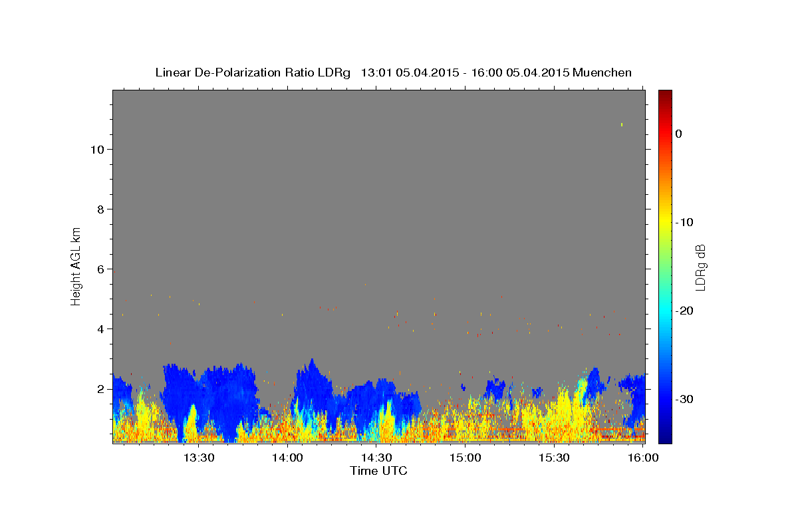Click the 13:30 time tick label

pyautogui.click(x=199, y=458)
